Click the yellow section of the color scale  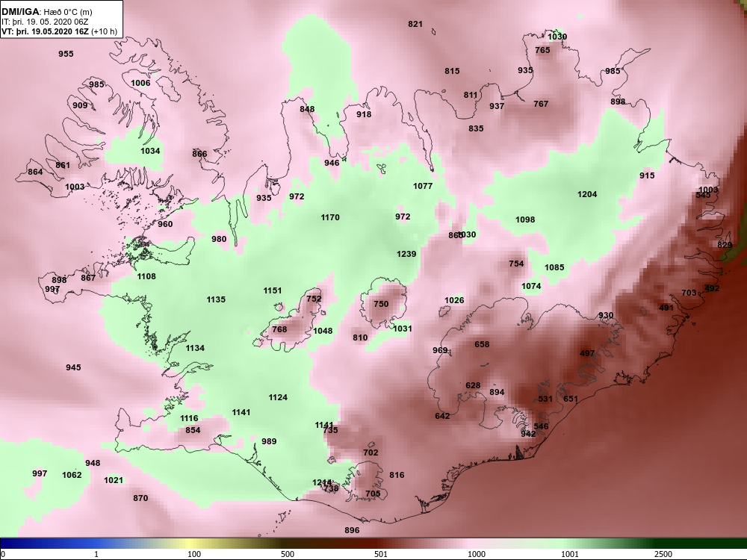pyautogui.click(x=188, y=544)
